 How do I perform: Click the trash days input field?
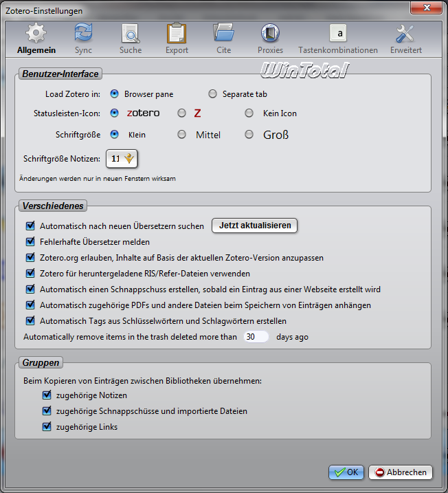pos(256,337)
